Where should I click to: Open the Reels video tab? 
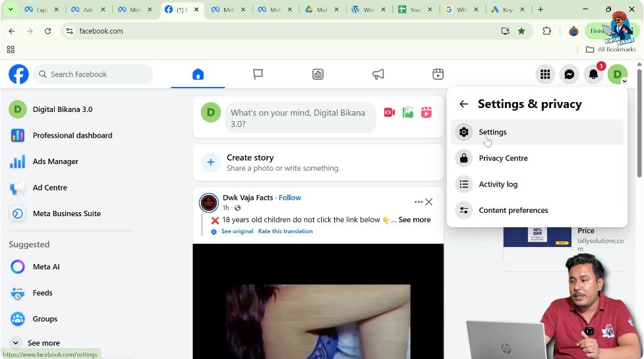[438, 74]
